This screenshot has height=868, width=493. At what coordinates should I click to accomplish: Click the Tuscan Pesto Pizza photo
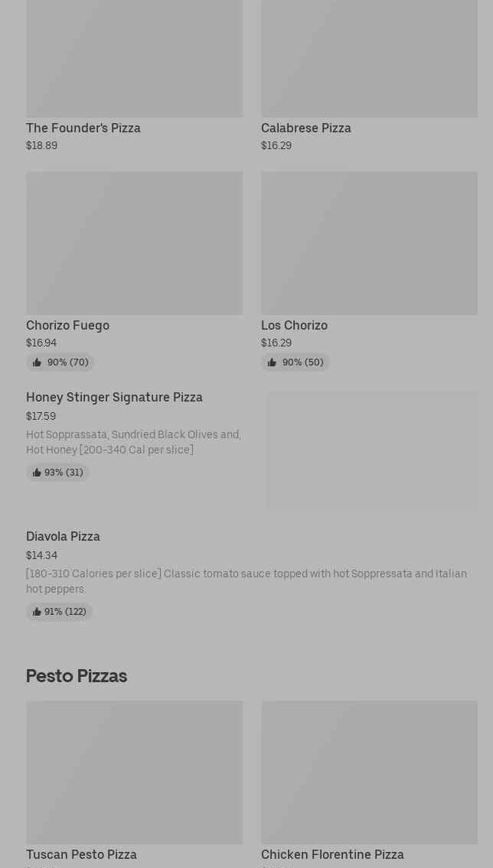click(x=134, y=772)
